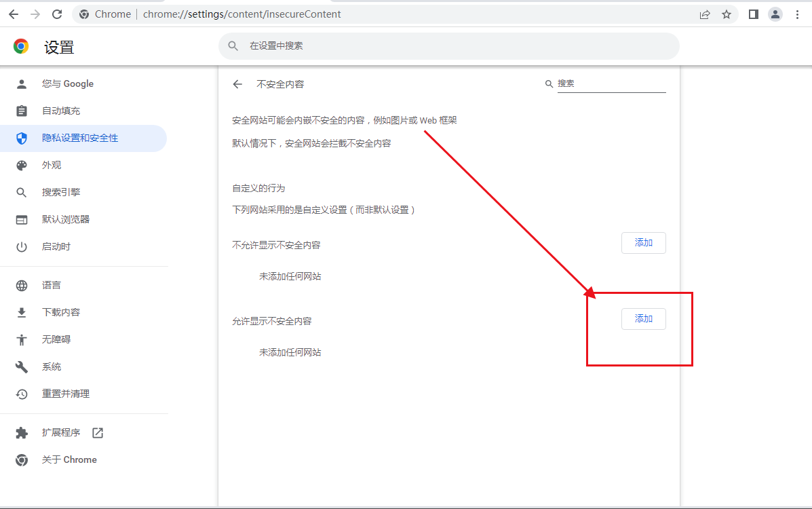This screenshot has height=509, width=812.
Task: Click 未添加任何网站 under 允许显示不安全内容
Action: pyautogui.click(x=290, y=352)
